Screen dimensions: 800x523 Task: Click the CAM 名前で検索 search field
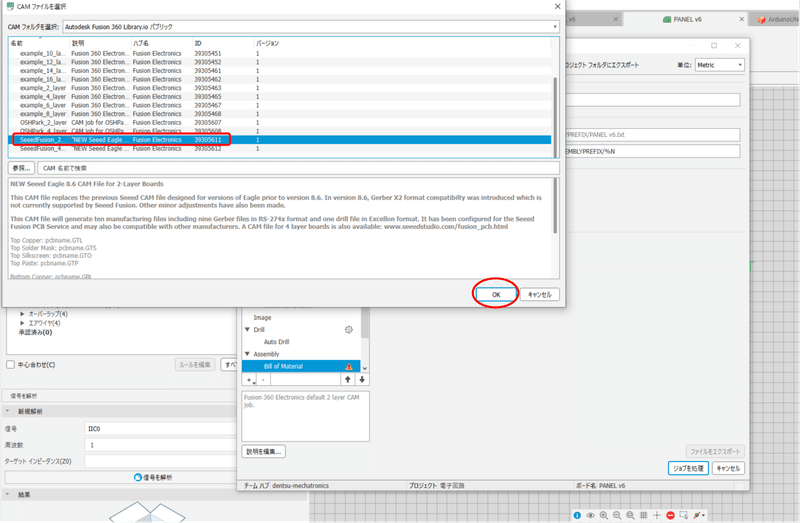pos(299,168)
